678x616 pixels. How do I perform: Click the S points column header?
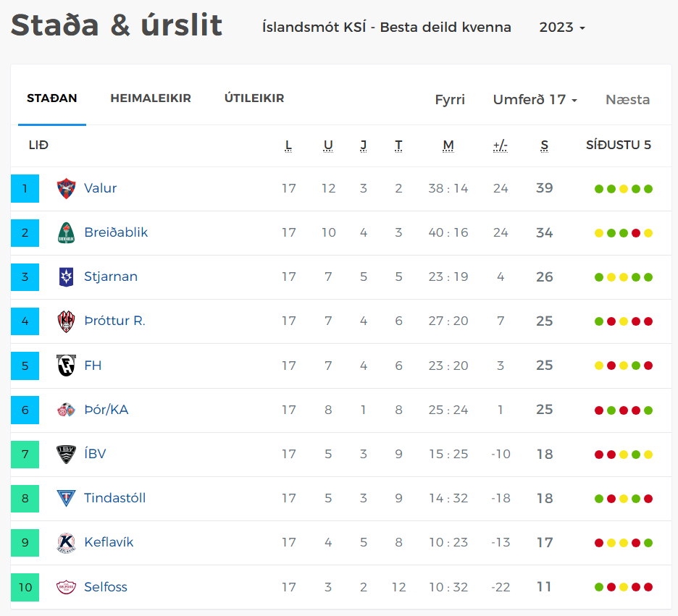pos(545,145)
